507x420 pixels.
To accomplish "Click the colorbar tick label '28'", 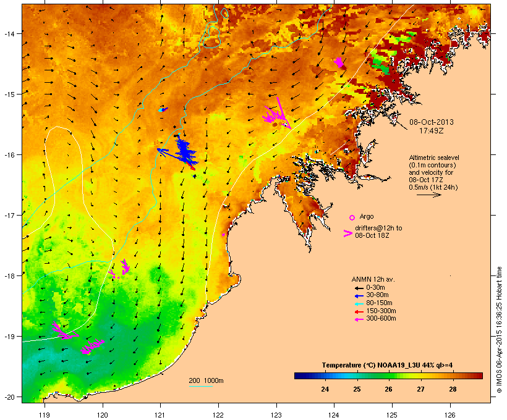I will coord(453,389).
